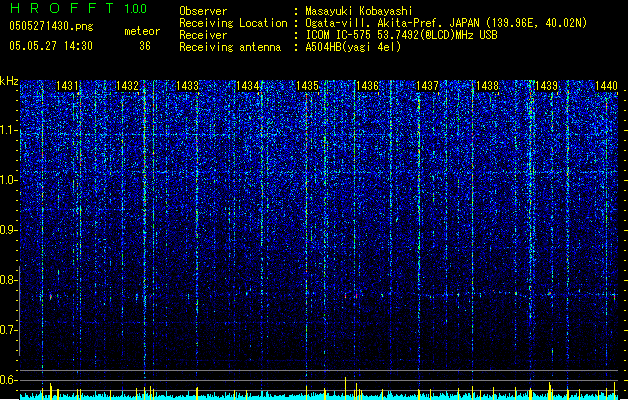Click time marker 1434
Screen dimensions: 629x400
click(247, 86)
